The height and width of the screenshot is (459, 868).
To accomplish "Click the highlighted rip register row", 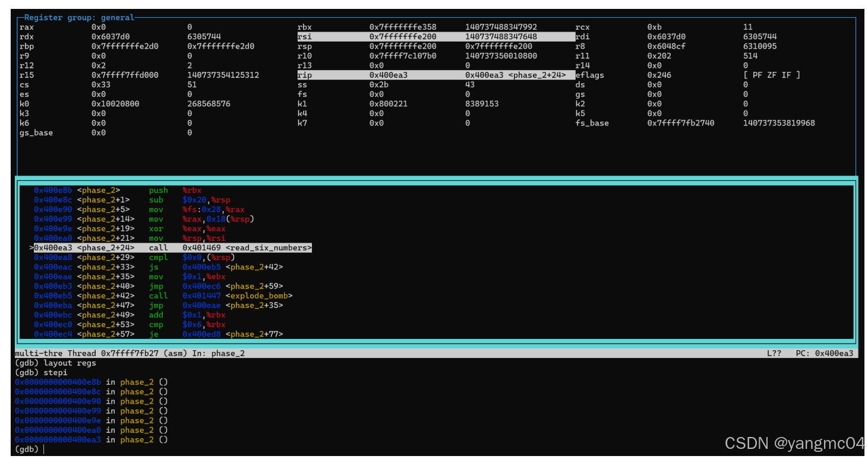I will [x=435, y=75].
